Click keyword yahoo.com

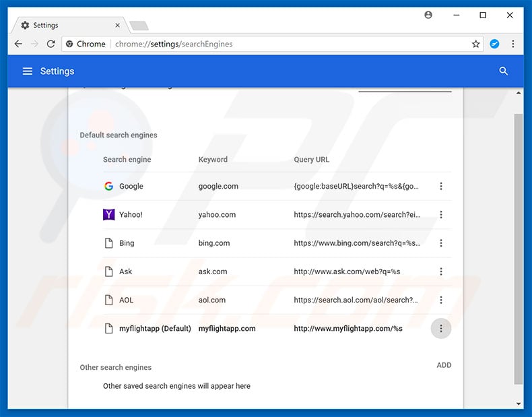(x=217, y=214)
